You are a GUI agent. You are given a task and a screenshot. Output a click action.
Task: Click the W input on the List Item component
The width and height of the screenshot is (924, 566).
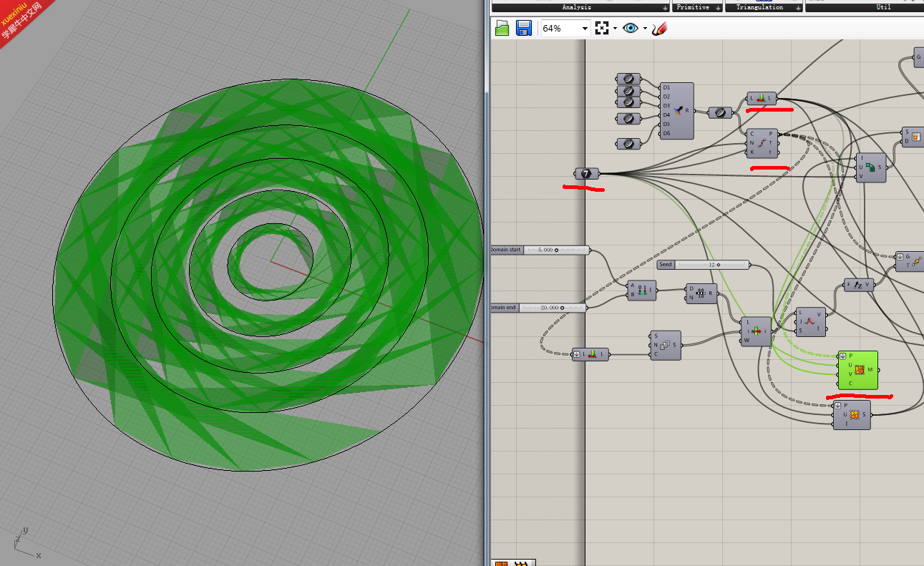pyautogui.click(x=747, y=341)
